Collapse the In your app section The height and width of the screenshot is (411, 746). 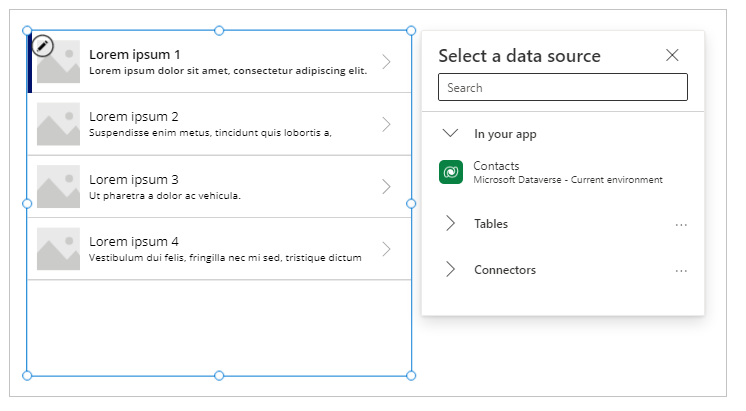click(x=450, y=133)
